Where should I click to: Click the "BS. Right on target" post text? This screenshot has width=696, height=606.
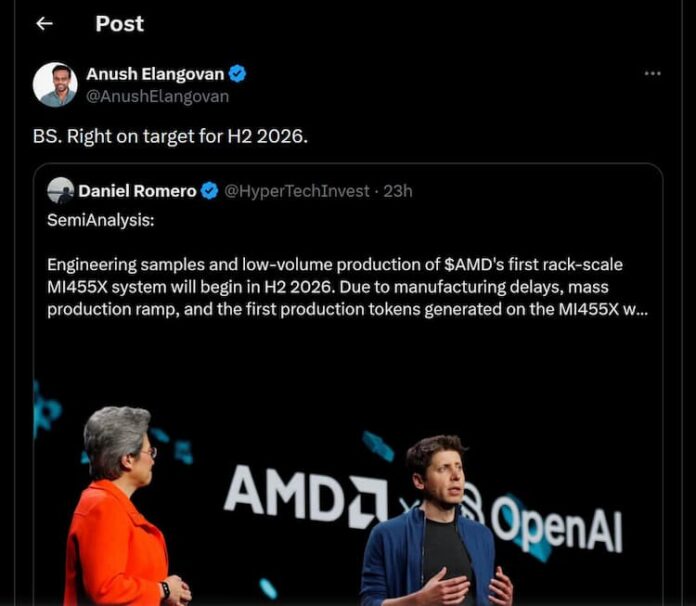pos(170,136)
